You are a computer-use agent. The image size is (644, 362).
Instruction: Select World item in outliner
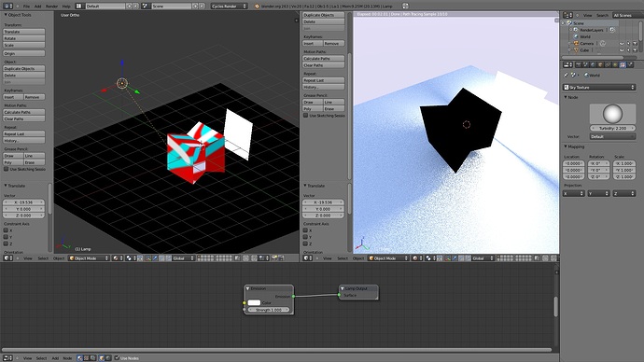point(585,36)
